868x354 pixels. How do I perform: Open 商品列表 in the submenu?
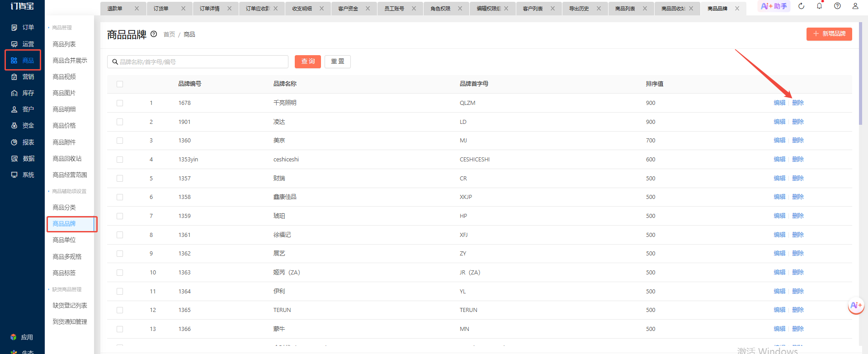64,44
